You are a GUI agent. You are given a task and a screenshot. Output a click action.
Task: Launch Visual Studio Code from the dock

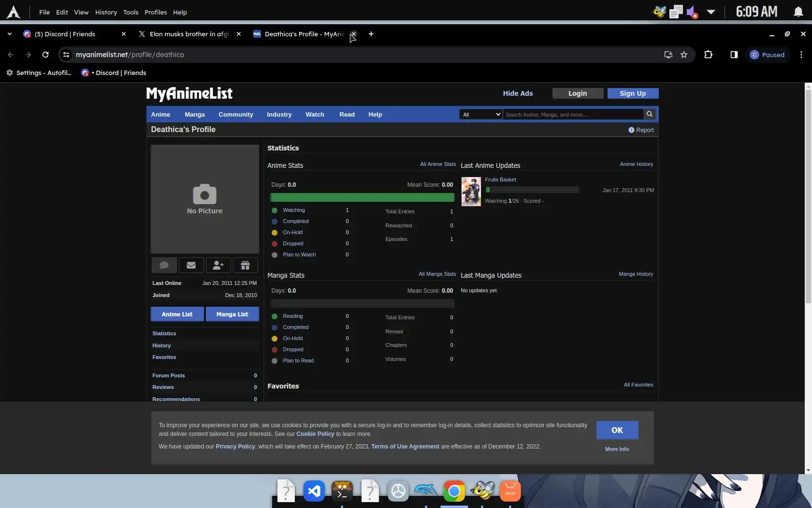(314, 492)
